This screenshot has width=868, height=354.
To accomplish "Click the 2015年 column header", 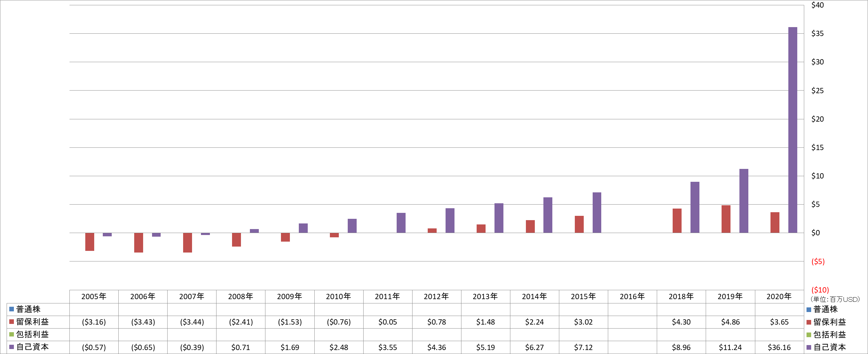I will (x=583, y=296).
